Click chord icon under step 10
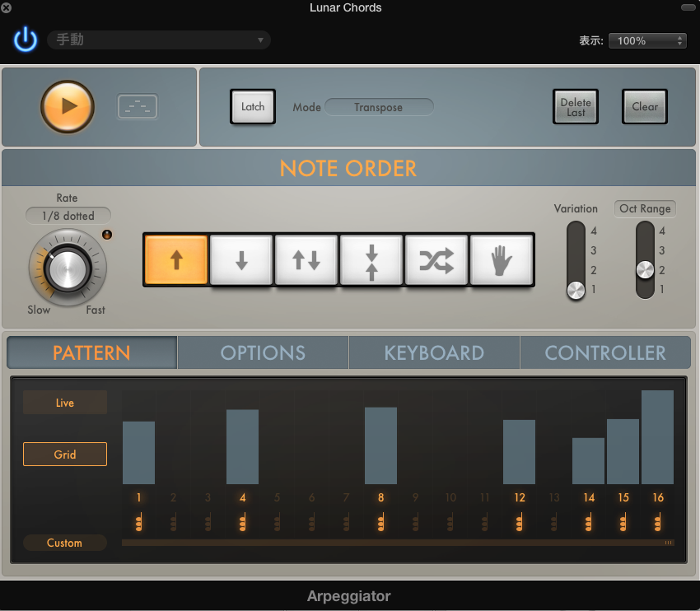This screenshot has height=611, width=700. [x=450, y=522]
